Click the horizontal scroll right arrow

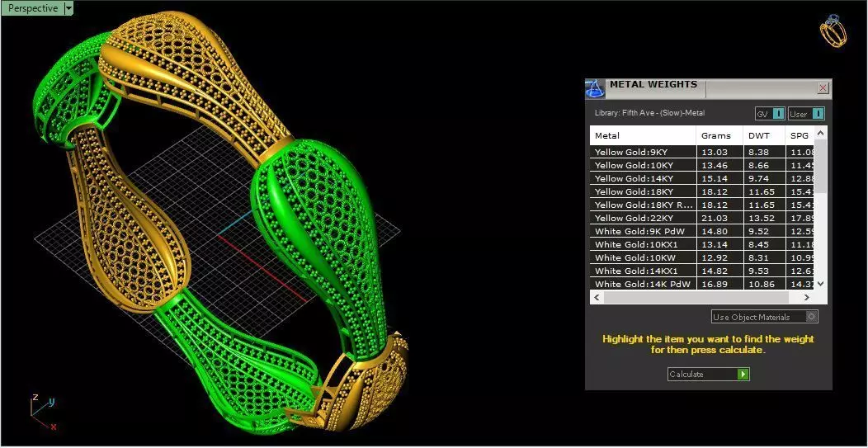pyautogui.click(x=807, y=297)
